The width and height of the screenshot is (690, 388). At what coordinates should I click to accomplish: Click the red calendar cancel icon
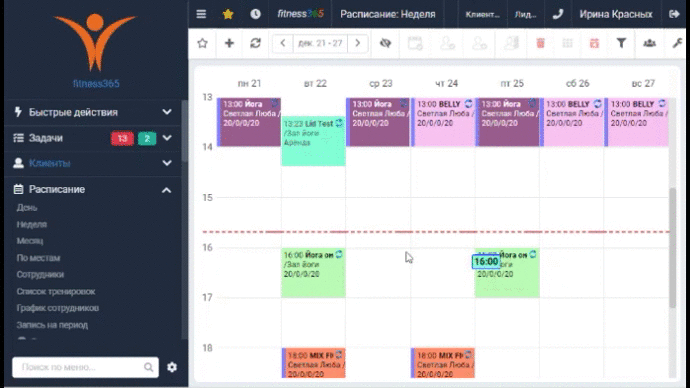coord(594,43)
